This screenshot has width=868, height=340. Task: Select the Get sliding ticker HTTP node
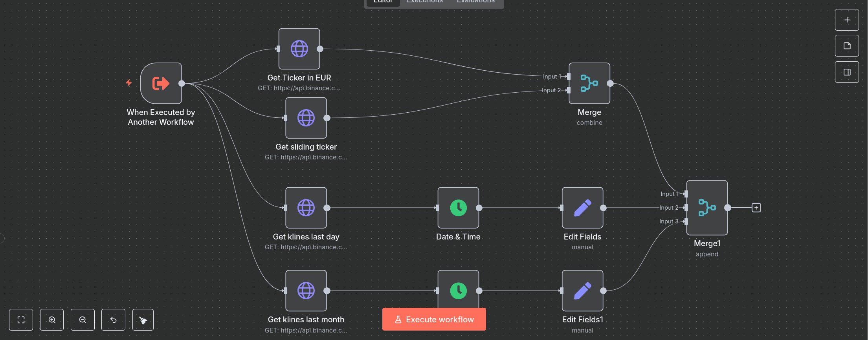coord(306,118)
